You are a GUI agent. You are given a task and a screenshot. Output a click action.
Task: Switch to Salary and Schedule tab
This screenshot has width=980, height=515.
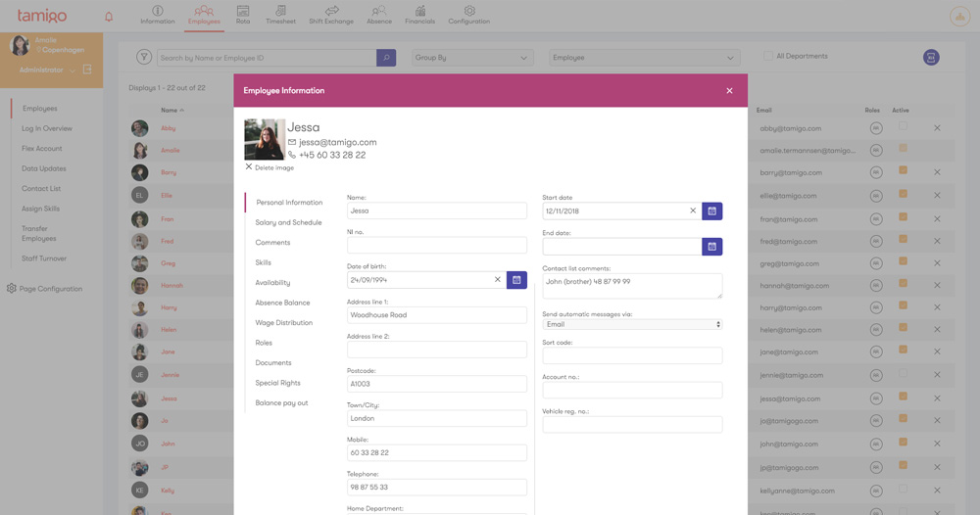click(288, 222)
